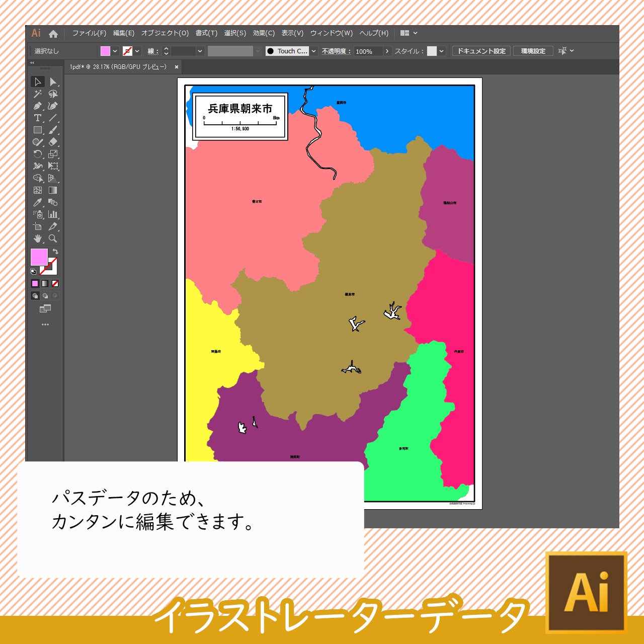Viewport: 644px width, 644px height.
Task: Click the ドキュメント設定 button
Action: (x=481, y=51)
